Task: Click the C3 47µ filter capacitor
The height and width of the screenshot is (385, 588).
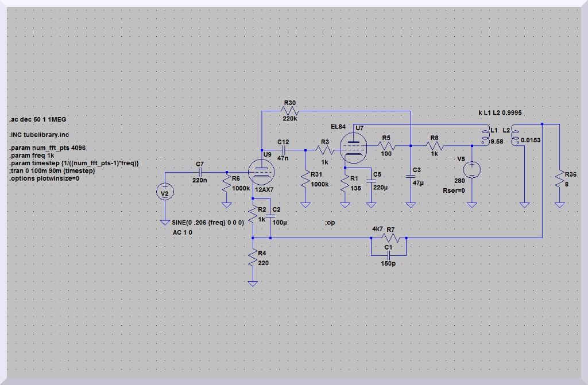Action: pyautogui.click(x=411, y=177)
